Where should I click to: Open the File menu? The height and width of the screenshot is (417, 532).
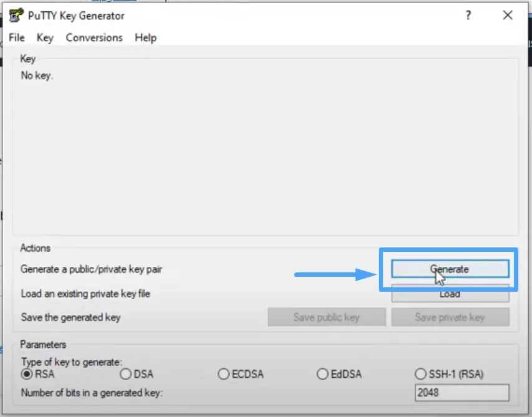coord(17,37)
